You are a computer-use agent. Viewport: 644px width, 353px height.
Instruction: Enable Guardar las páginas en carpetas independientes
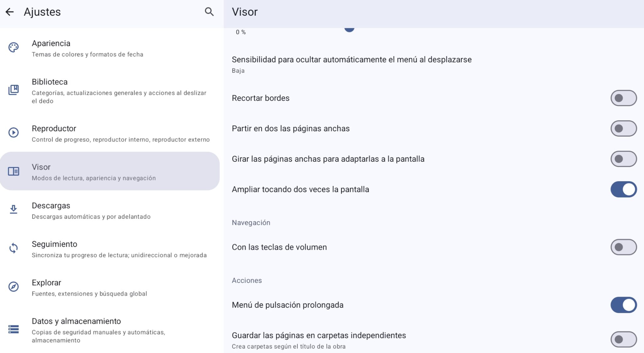[x=623, y=339]
